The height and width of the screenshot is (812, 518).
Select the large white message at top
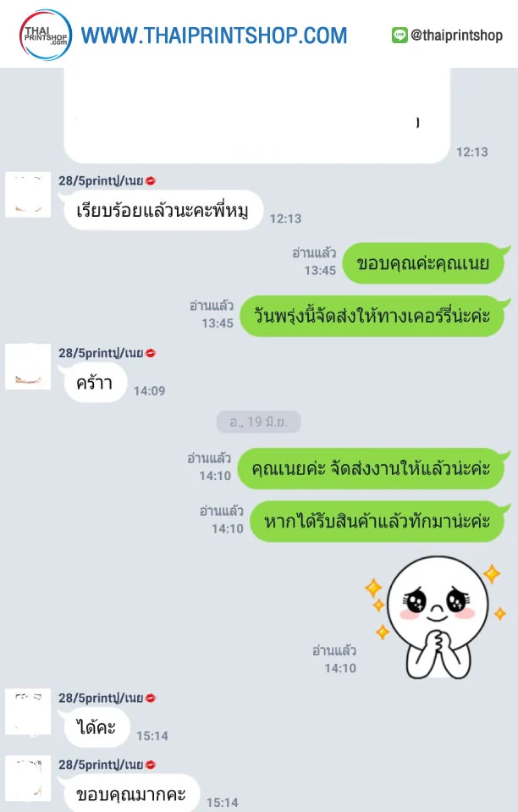256,115
